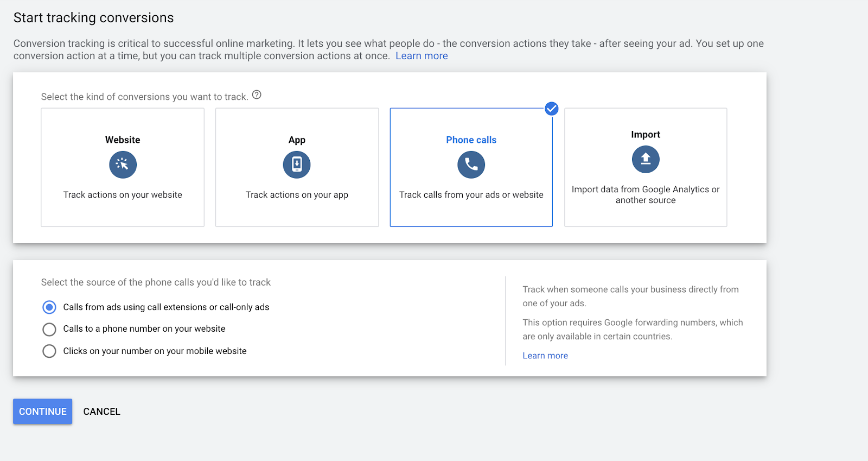Click the blue checkmark badge on Phone calls
Image resolution: width=868 pixels, height=461 pixels.
pos(552,109)
